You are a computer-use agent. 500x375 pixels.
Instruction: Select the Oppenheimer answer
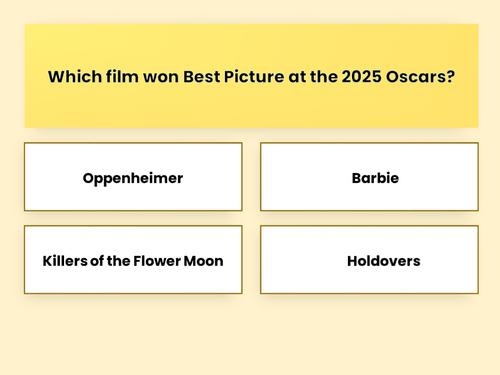[x=133, y=177]
